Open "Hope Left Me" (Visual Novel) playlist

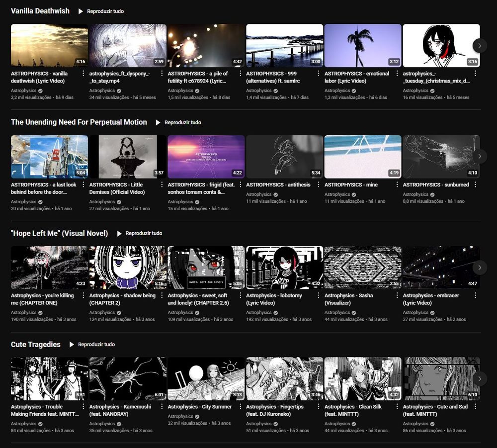click(x=59, y=233)
